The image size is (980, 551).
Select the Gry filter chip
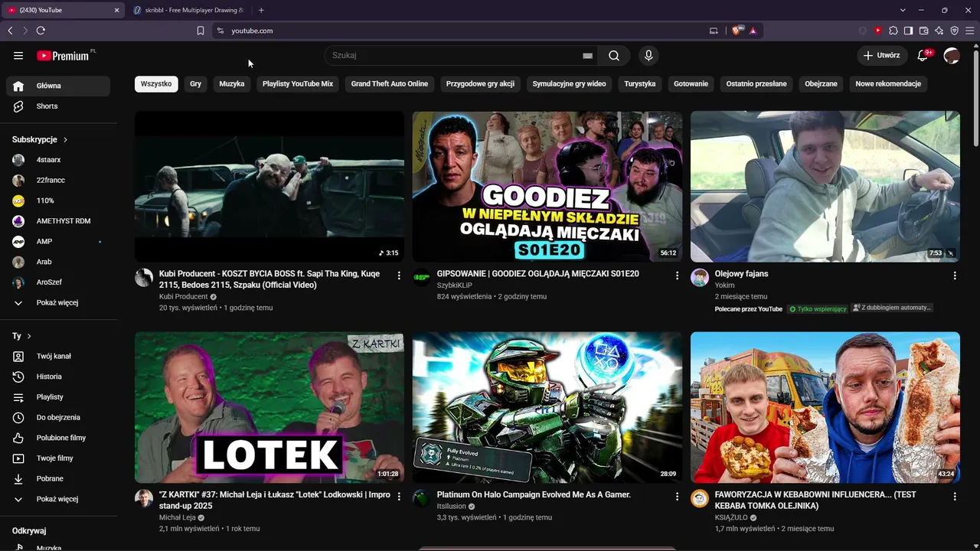(x=196, y=83)
